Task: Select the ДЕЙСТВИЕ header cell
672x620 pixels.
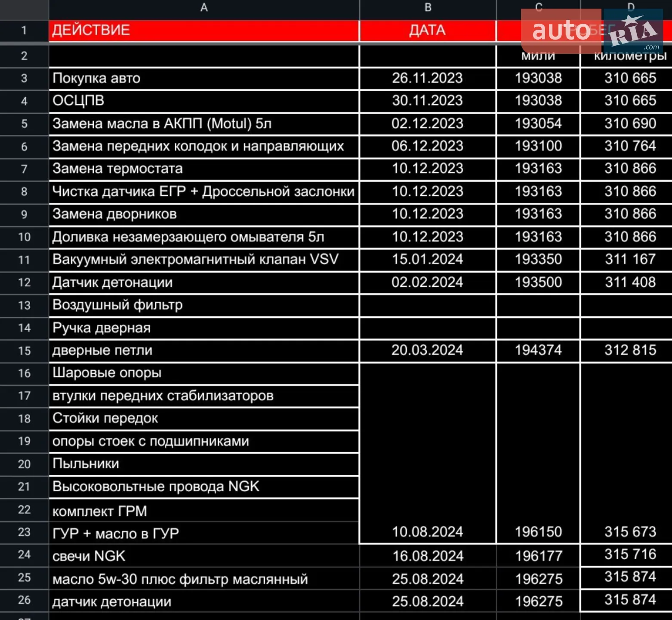Action: (x=204, y=31)
